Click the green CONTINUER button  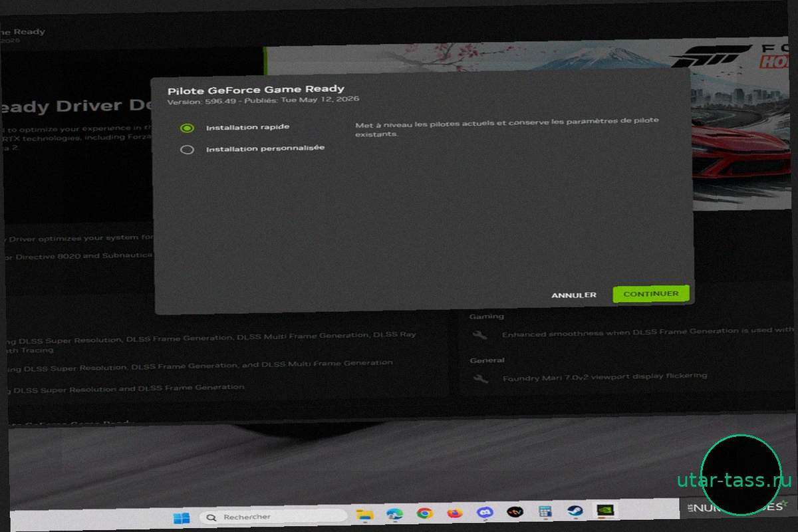(x=651, y=294)
